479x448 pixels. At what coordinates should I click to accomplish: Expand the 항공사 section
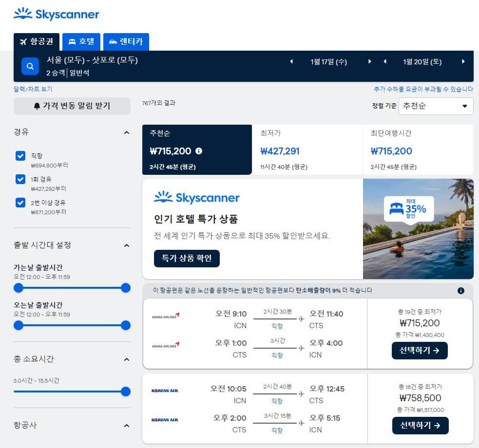[x=127, y=426]
